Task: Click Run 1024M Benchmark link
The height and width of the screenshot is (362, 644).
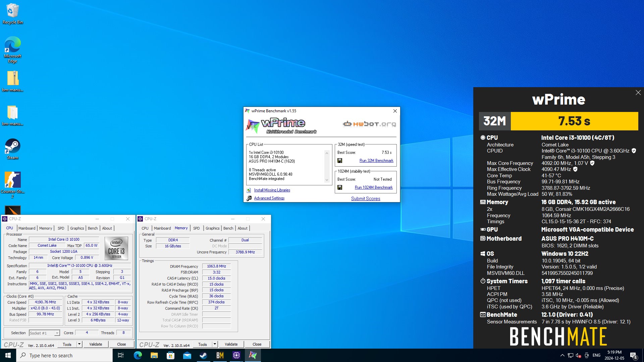Action: click(x=374, y=187)
